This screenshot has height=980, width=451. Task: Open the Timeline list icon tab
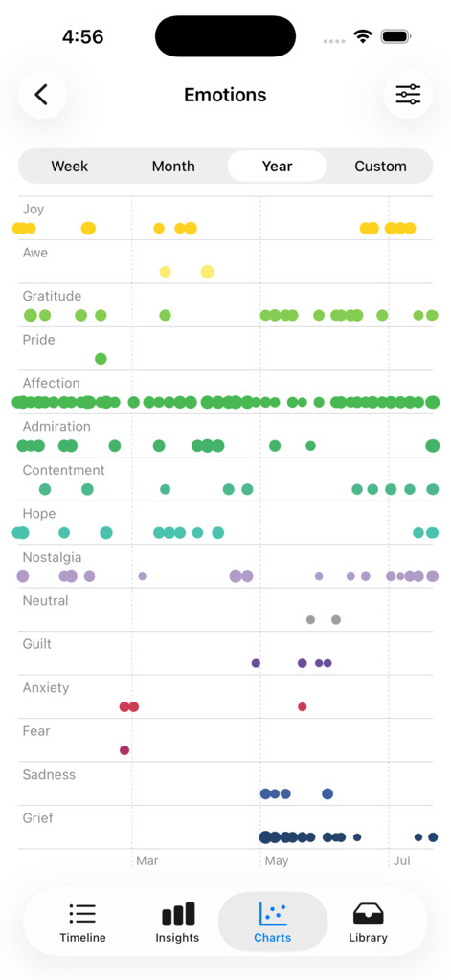82,923
